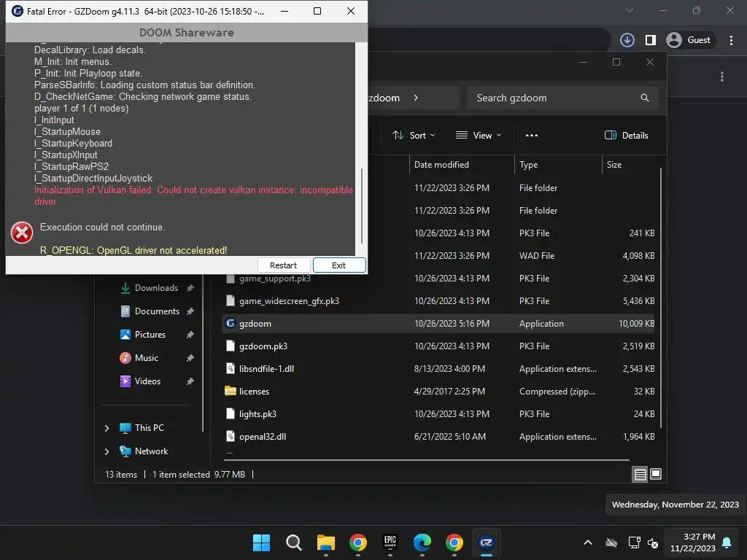Open the View dropdown in File Explorer
747x560 pixels.
point(479,135)
